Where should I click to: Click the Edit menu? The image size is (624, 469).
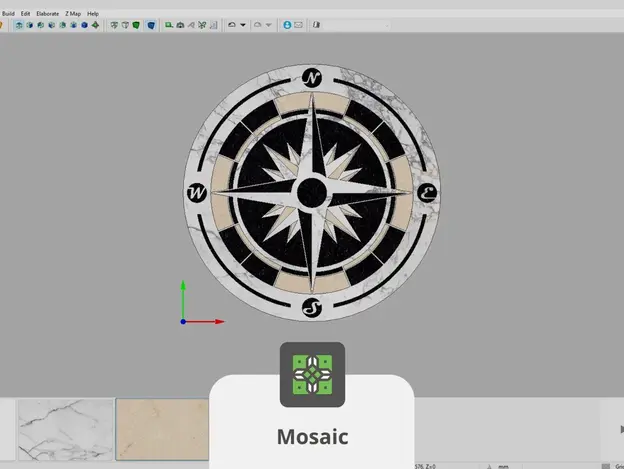[x=25, y=13]
